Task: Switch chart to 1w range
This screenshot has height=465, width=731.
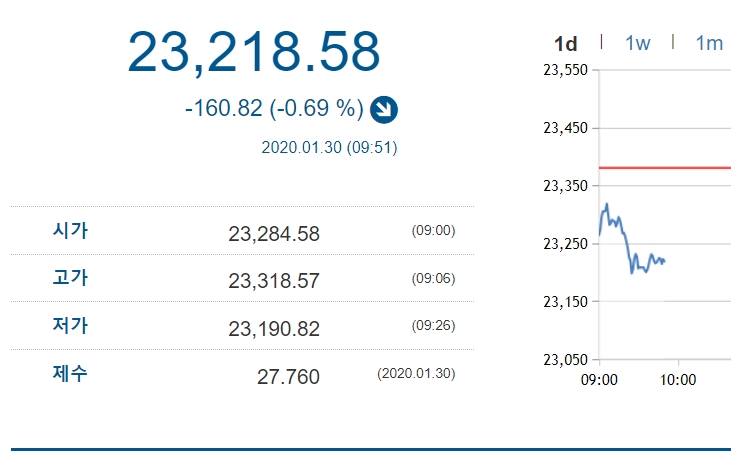Action: click(x=637, y=43)
